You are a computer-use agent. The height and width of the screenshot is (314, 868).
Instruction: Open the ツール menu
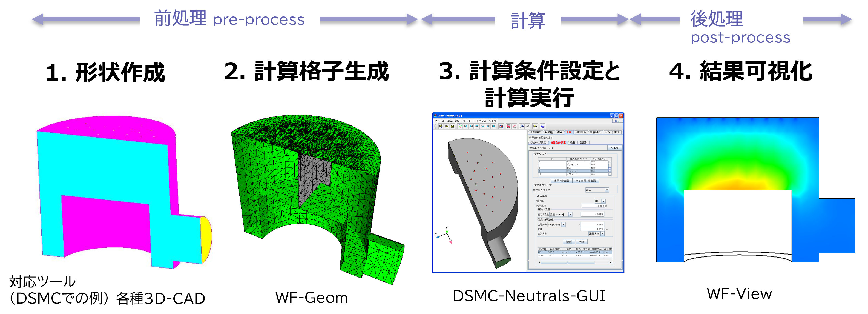click(x=467, y=121)
